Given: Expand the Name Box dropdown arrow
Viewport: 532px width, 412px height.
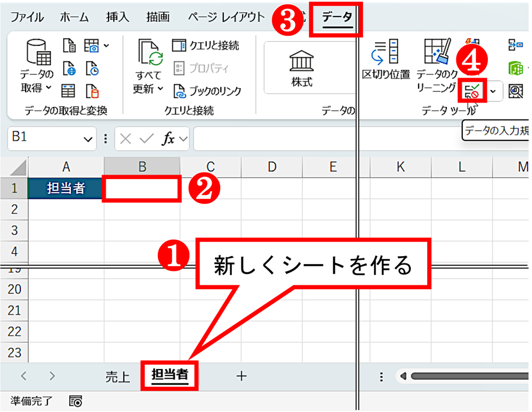Looking at the screenshot, I should pyautogui.click(x=88, y=139).
